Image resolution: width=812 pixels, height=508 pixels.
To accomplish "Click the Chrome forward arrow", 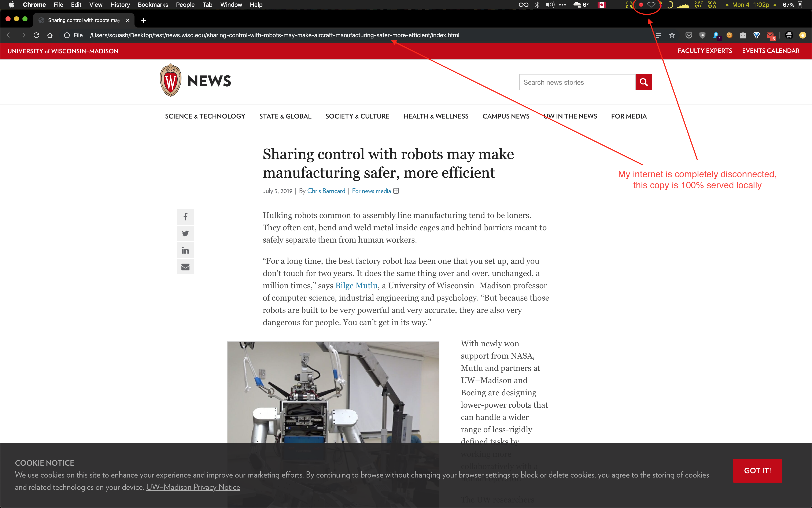I will pyautogui.click(x=23, y=35).
